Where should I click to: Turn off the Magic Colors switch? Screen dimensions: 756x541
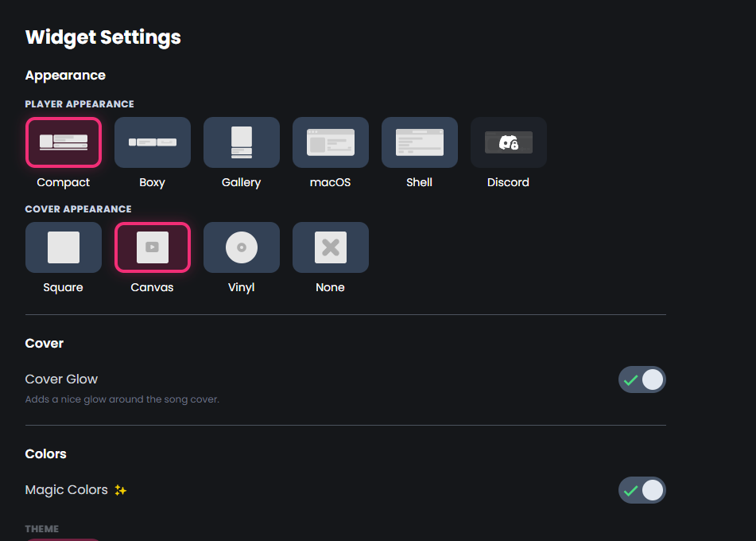(642, 490)
